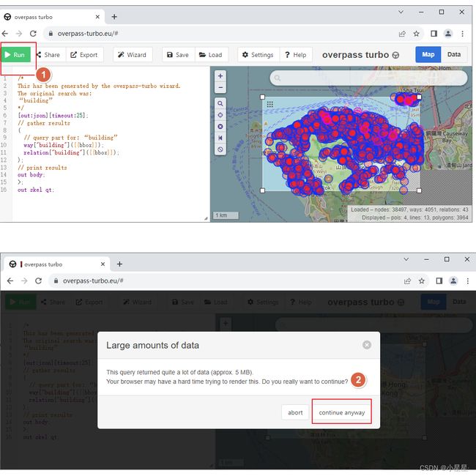Screen dimensions: 476x476
Task: Click bbox lower-right corner handle
Action: 419,190
